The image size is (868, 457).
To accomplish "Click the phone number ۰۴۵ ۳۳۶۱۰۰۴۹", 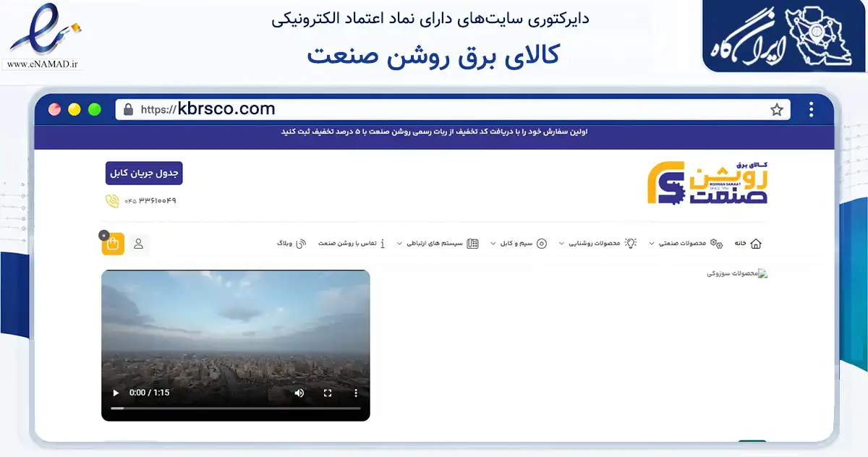I will point(150,200).
